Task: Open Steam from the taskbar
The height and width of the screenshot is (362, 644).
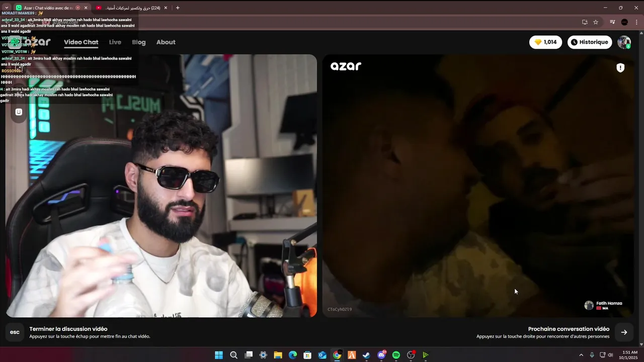Action: click(367, 355)
